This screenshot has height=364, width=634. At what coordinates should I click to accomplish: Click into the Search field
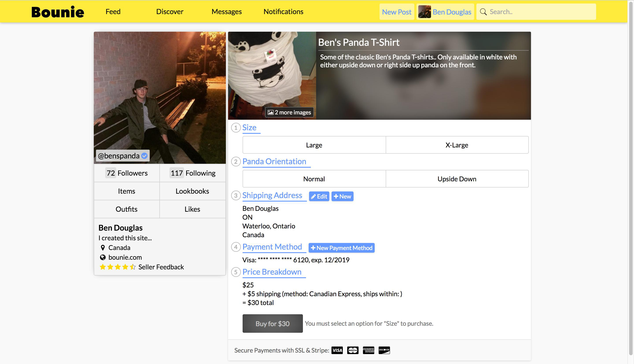click(x=540, y=12)
